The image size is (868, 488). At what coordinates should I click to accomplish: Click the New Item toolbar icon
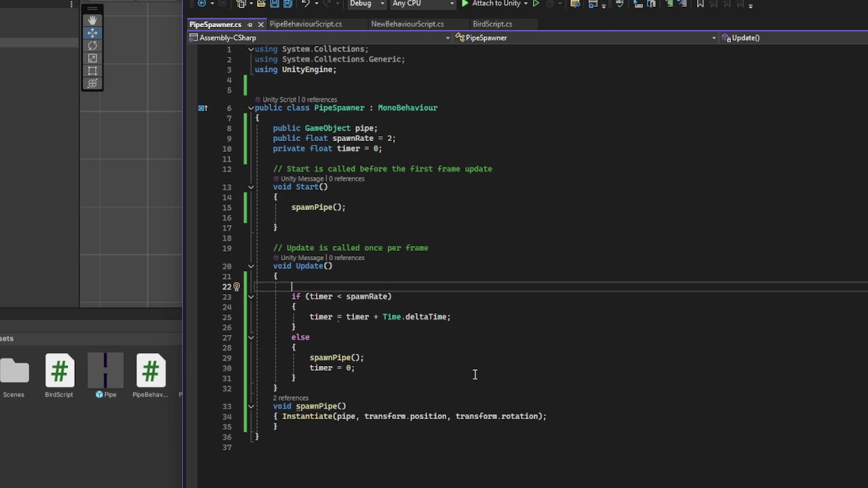click(241, 3)
